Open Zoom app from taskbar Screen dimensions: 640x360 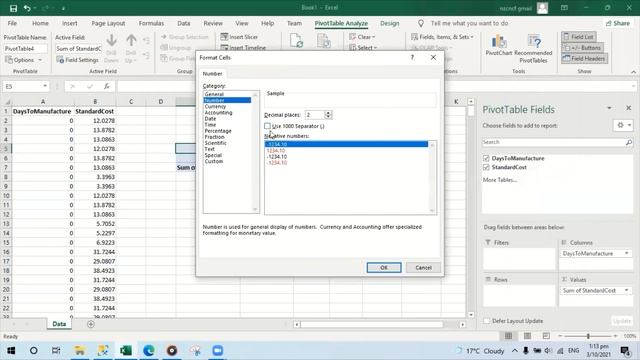[x=218, y=351]
